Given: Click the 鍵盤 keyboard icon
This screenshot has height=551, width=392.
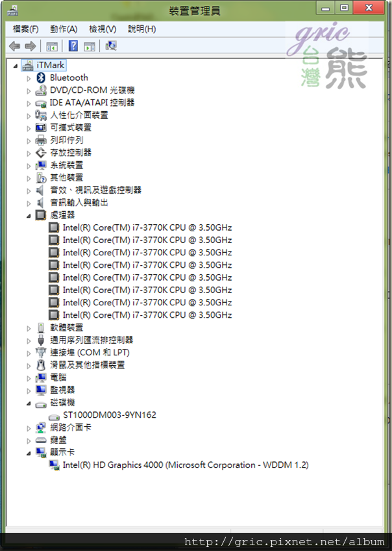Looking at the screenshot, I should pos(41,440).
